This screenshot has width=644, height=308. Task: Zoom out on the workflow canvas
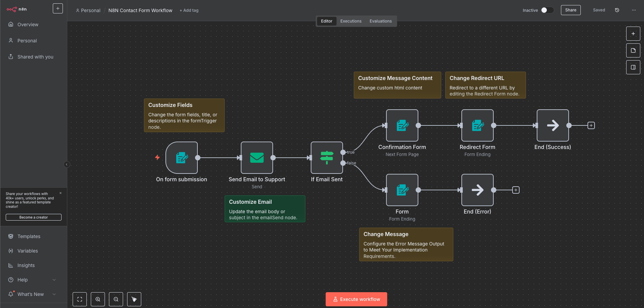116,299
